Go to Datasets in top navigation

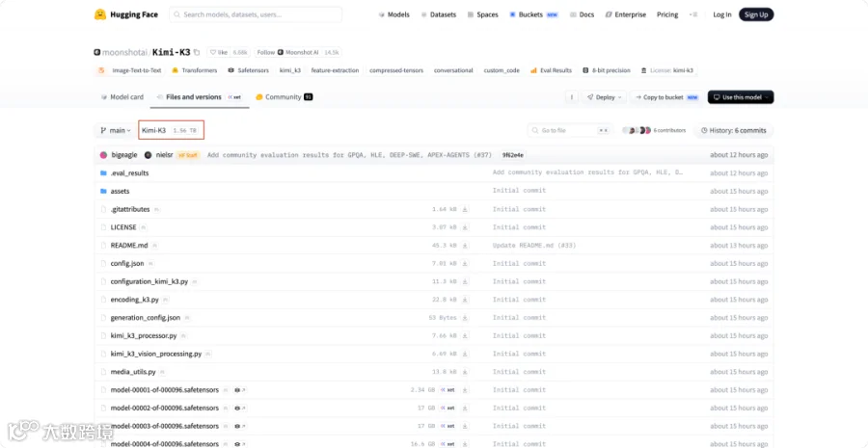[439, 15]
